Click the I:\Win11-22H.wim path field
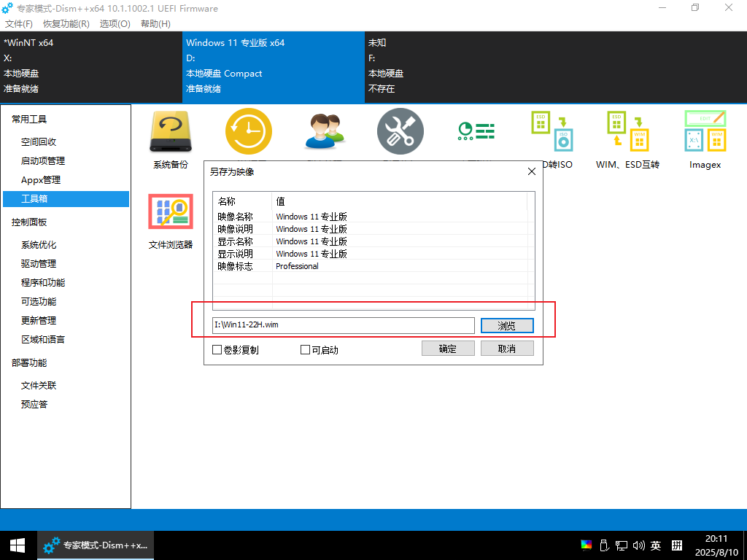The width and height of the screenshot is (747, 560). pyautogui.click(x=344, y=325)
